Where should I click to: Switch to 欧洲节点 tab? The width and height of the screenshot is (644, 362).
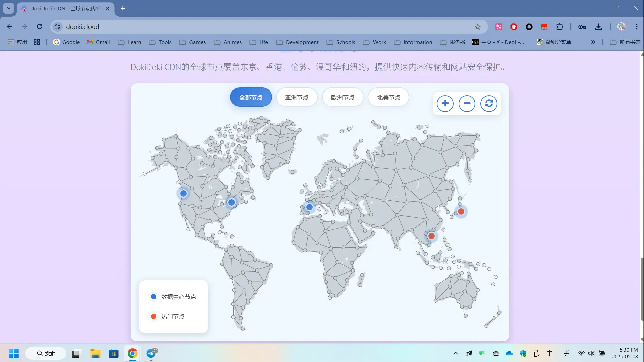tap(343, 97)
